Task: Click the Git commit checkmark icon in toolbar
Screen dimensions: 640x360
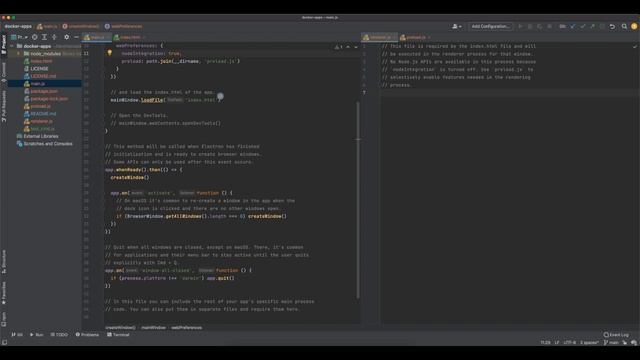Action: (582, 27)
